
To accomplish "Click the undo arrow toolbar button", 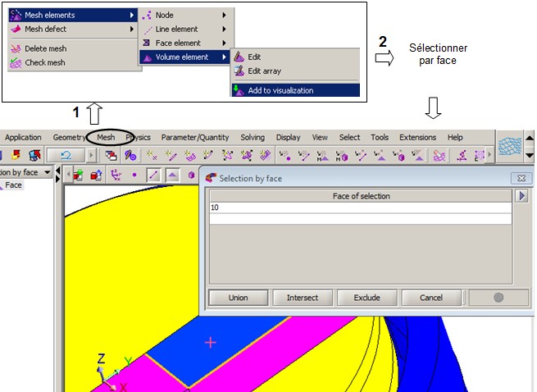I will pos(66,155).
